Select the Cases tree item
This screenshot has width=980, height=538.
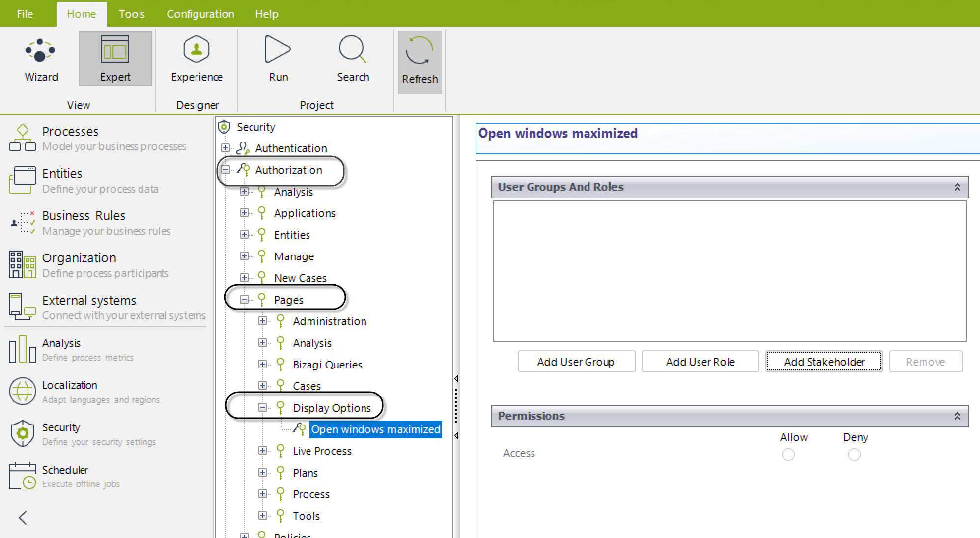click(x=307, y=386)
